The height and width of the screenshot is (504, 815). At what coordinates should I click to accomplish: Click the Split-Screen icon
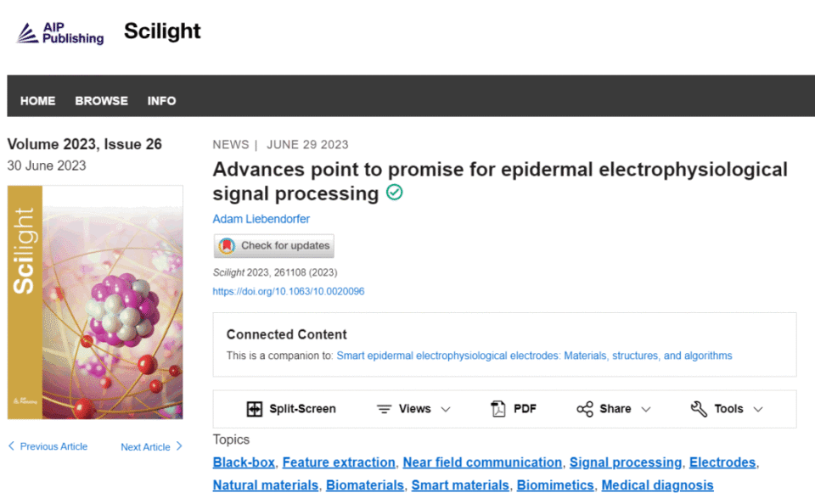coord(254,409)
